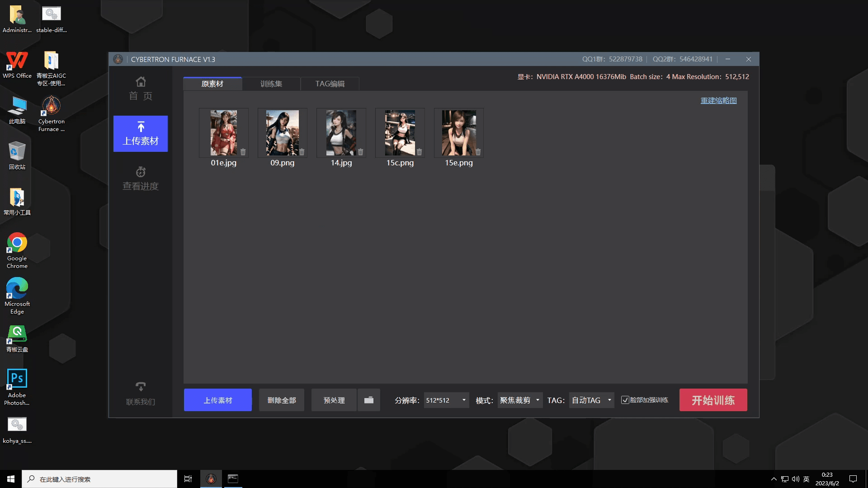Expand the 分辨率 resolution dropdown menu

coord(464,400)
